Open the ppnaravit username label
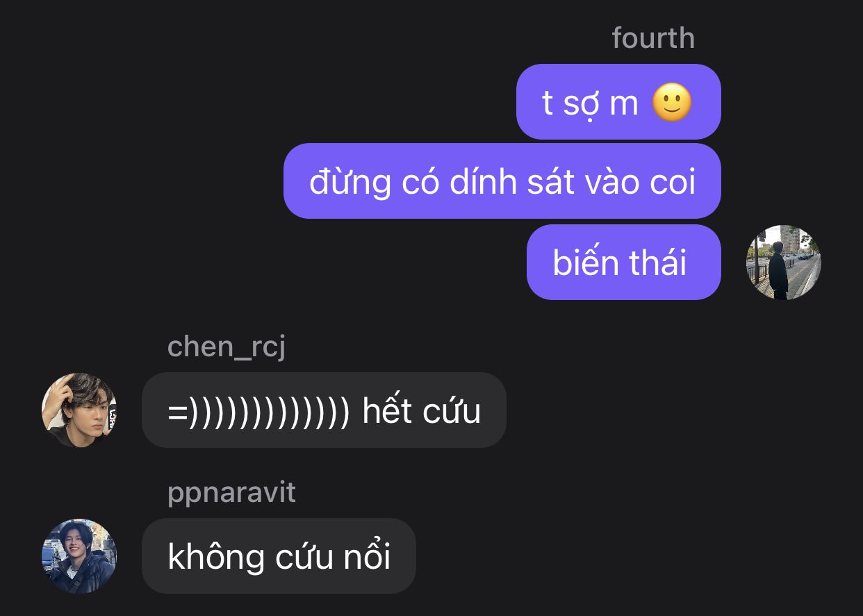863x616 pixels. [231, 492]
